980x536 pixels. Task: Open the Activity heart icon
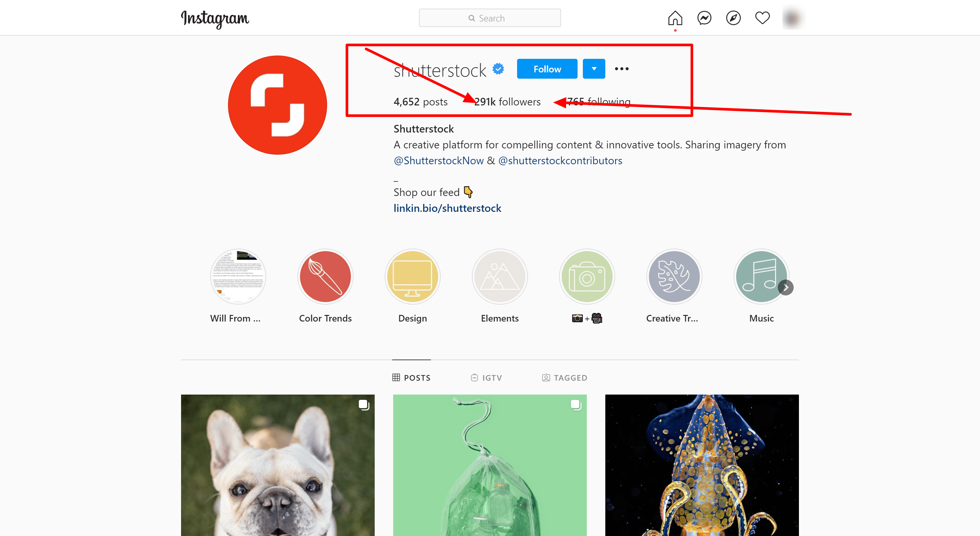pyautogui.click(x=762, y=18)
